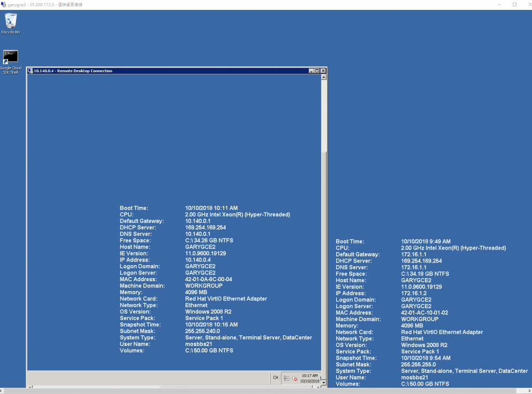Select the Google Cloud SDK Shell shortcut
The width and height of the screenshot is (532, 394).
pos(10,62)
